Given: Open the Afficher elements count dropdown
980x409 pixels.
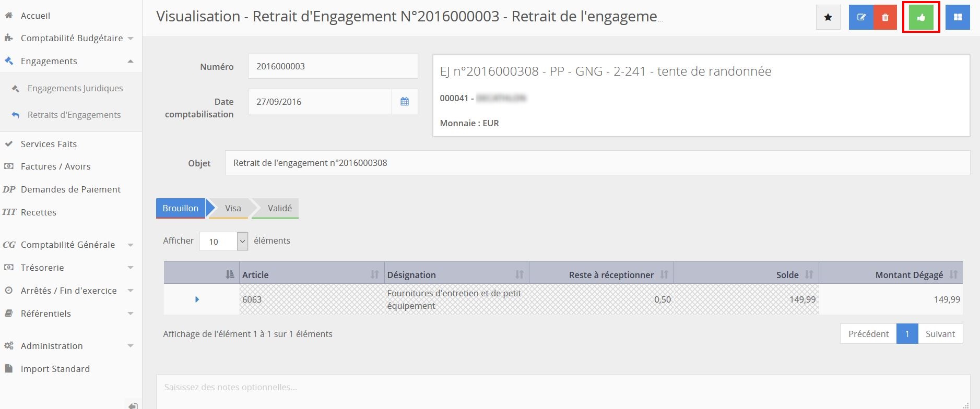Looking at the screenshot, I should 223,241.
